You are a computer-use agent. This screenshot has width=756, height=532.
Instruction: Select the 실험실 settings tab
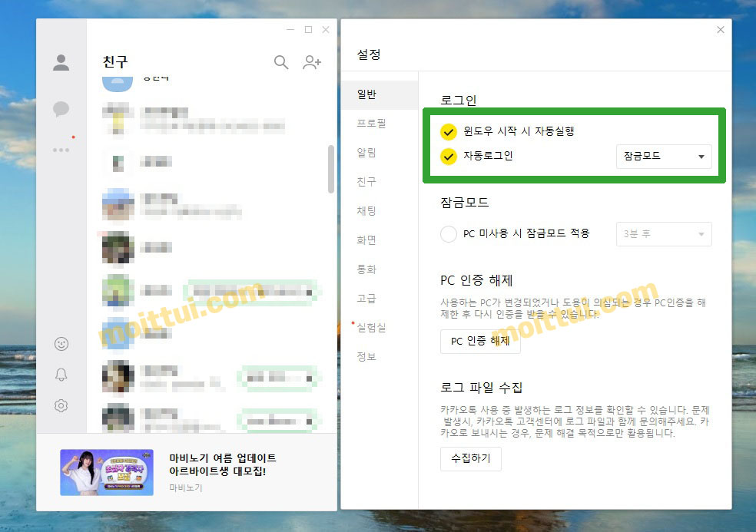click(373, 328)
